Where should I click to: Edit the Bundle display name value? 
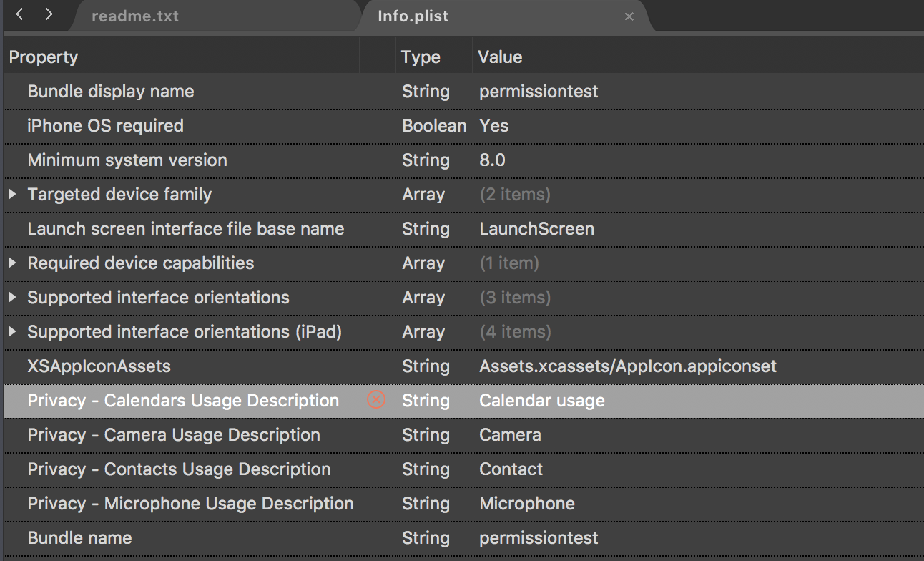pyautogui.click(x=539, y=92)
